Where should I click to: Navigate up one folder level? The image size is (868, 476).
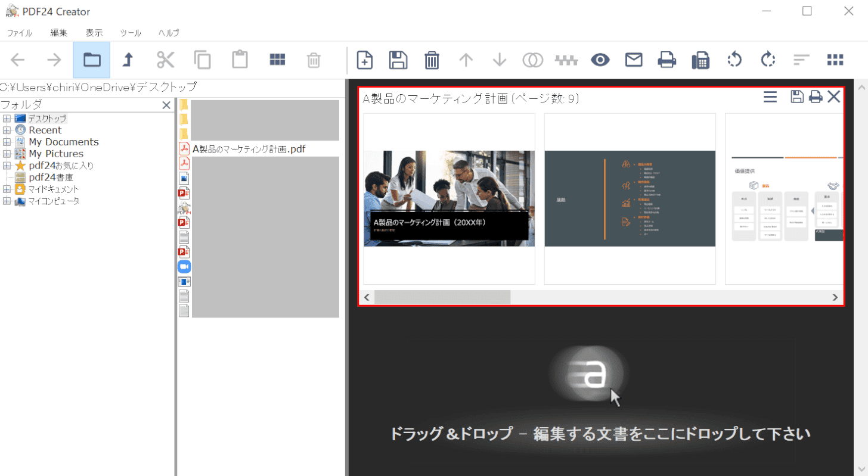point(128,60)
